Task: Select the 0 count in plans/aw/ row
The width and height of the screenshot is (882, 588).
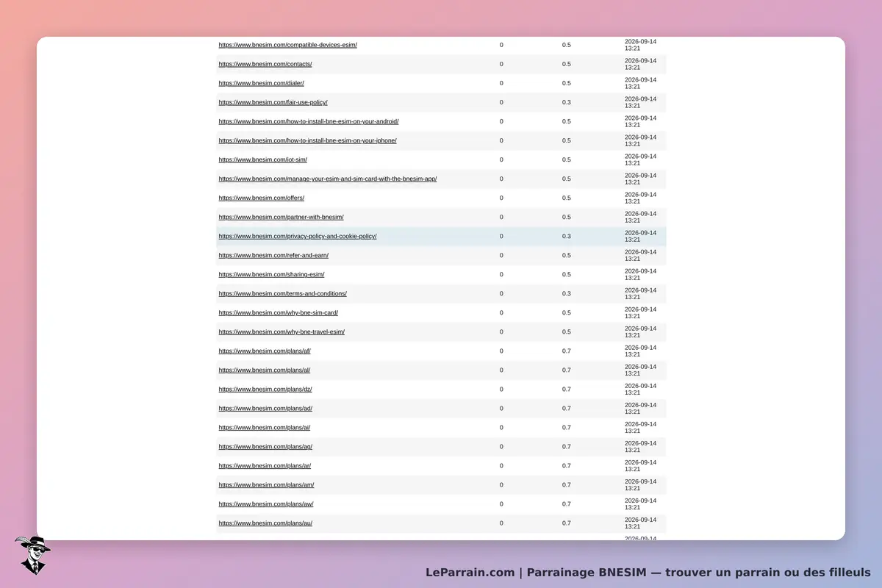Action: click(501, 503)
